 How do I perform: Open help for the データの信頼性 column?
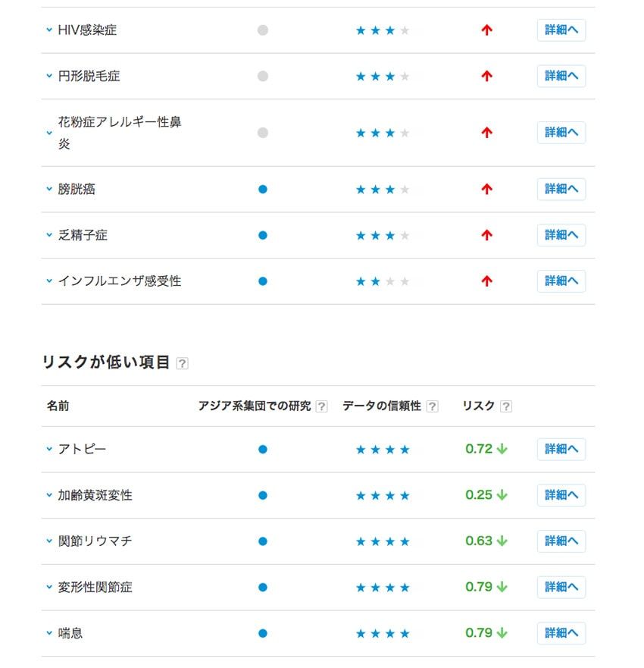[x=432, y=406]
